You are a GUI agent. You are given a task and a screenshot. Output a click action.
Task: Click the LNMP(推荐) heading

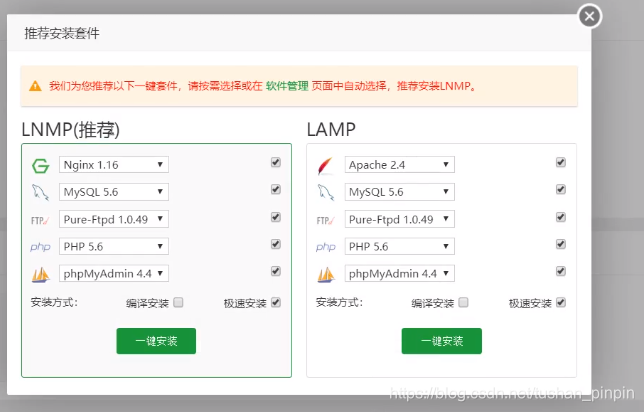point(71,130)
